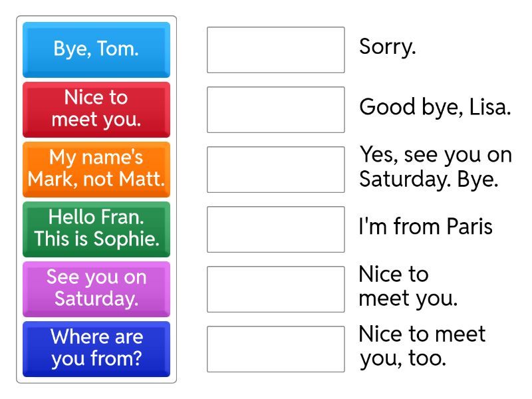Select the "Yes, see you on Saturday. Bye." text
This screenshot has height=399, width=532.
pyautogui.click(x=436, y=167)
